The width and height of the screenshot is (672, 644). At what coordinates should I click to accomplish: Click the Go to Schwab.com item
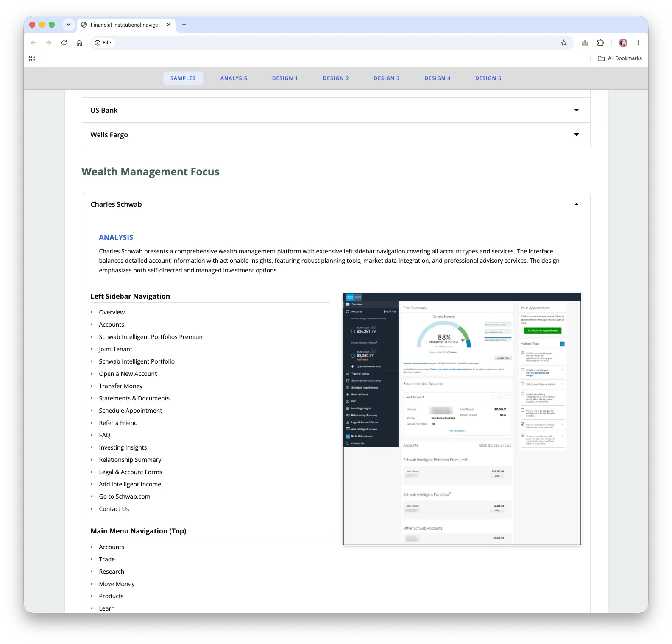pyautogui.click(x=125, y=497)
